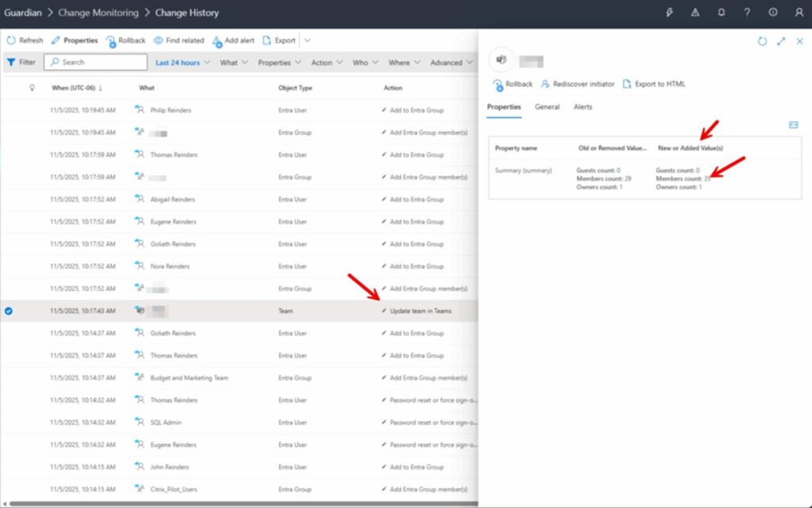
Task: Open the Who filter dropdown
Action: click(x=365, y=63)
